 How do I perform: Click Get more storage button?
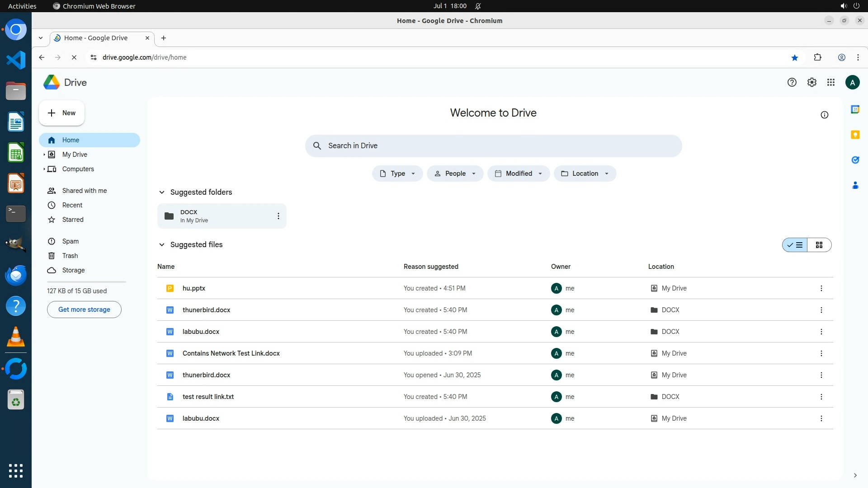[x=84, y=310]
